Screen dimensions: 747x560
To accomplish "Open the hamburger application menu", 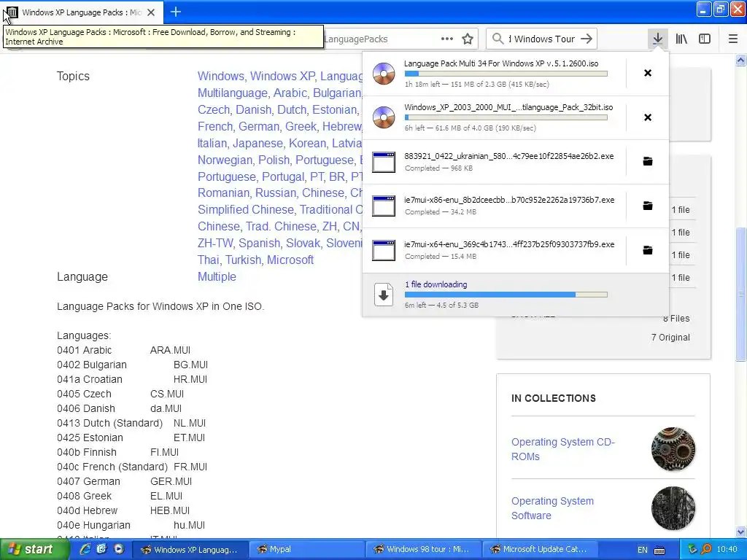I will point(733,39).
